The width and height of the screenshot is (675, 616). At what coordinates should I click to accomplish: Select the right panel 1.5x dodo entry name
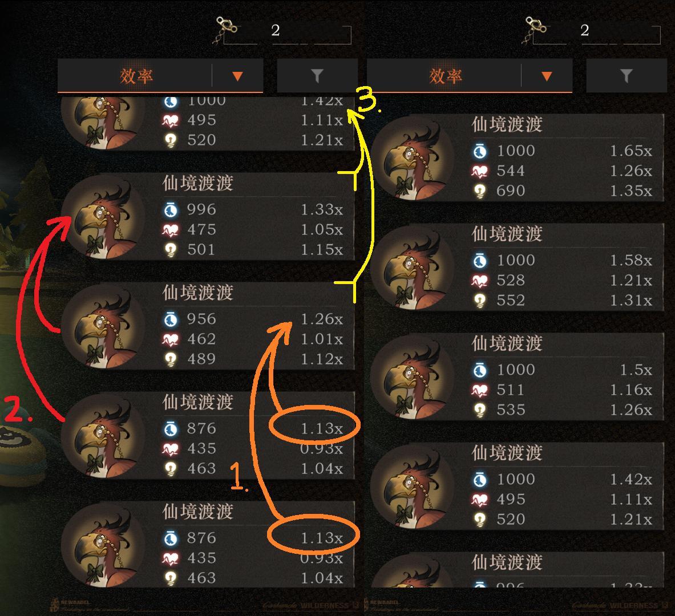click(507, 343)
